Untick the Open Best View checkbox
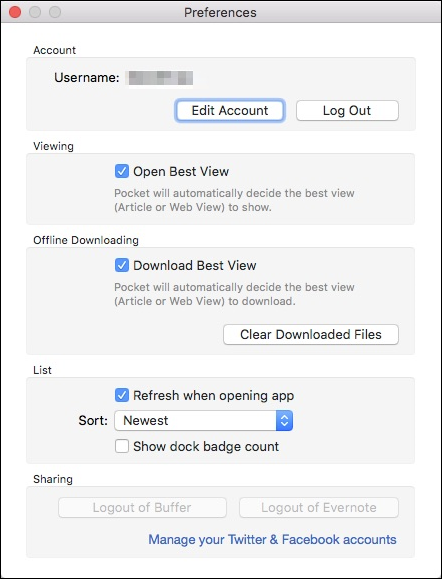This screenshot has width=442, height=579. point(121,171)
